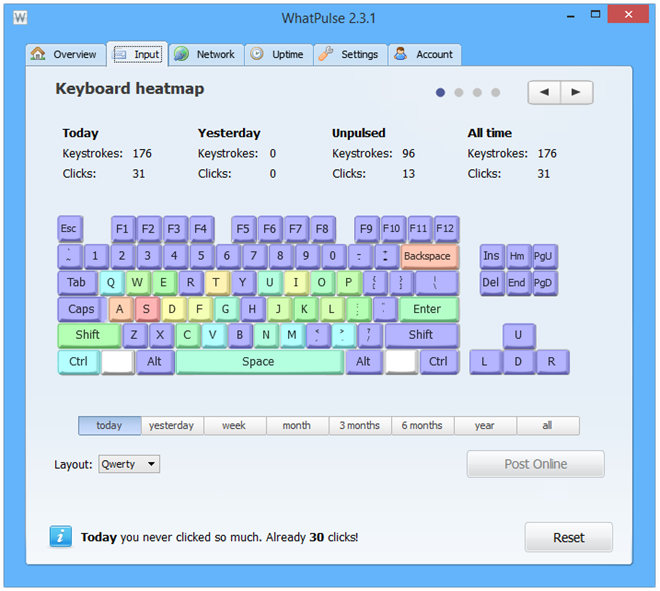Click the Del key on heatmap
660x591 pixels.
(492, 282)
